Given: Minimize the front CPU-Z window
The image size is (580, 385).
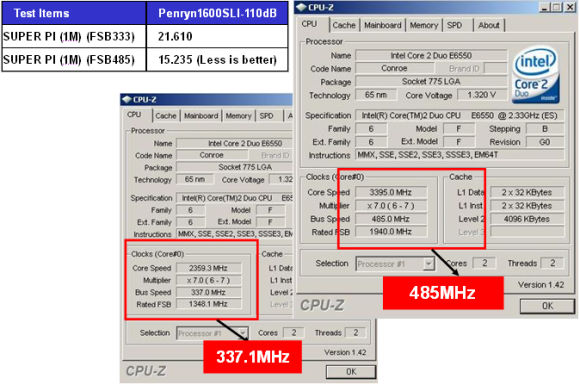Looking at the screenshot, I should [544, 8].
